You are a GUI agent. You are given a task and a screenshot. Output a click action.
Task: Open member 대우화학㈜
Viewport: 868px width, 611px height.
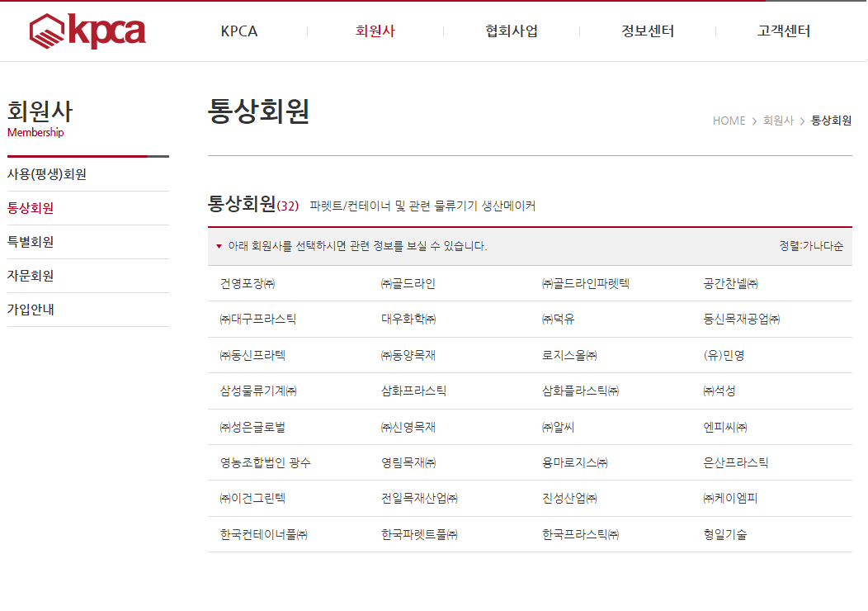coord(408,319)
